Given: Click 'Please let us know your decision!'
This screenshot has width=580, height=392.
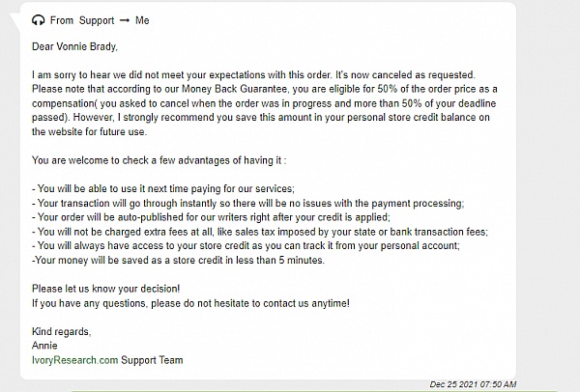Looking at the screenshot, I should click(x=105, y=289).
